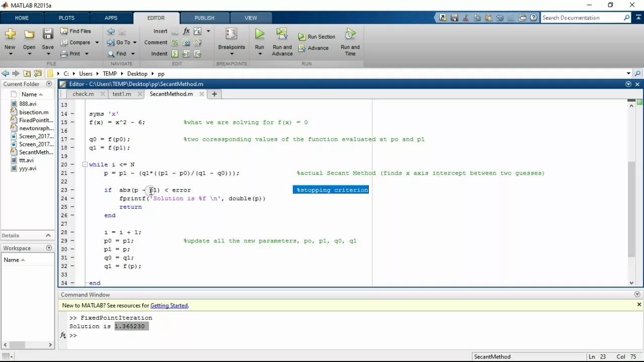Select bisection.m in Current Folder
644x362 pixels.
(x=34, y=112)
